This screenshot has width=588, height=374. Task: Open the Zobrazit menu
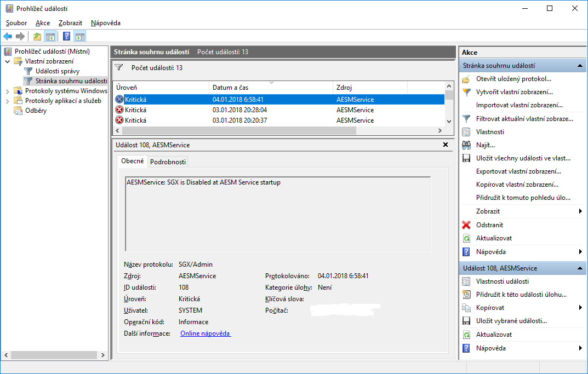pos(70,23)
